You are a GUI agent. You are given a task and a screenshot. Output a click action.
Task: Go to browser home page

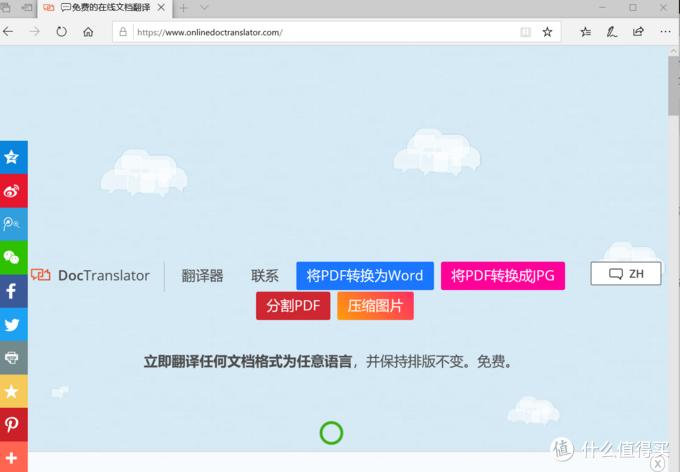tap(89, 32)
